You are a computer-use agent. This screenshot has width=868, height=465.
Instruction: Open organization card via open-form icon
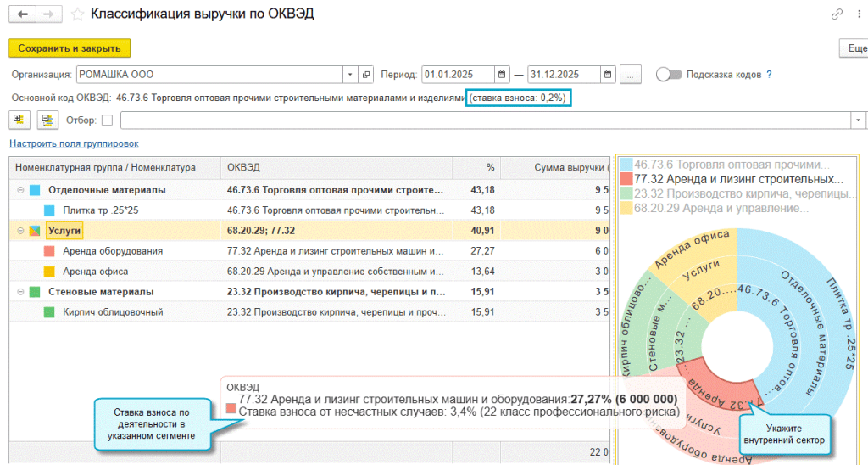tap(366, 75)
